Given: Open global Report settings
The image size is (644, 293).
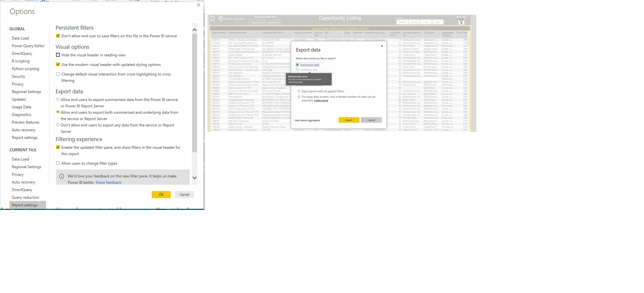Looking at the screenshot, I should 24,138.
